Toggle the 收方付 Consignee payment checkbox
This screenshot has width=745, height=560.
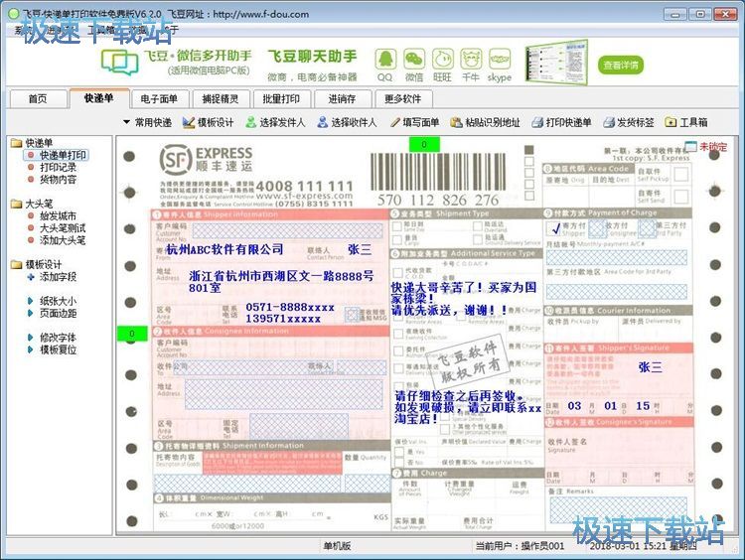pos(597,229)
